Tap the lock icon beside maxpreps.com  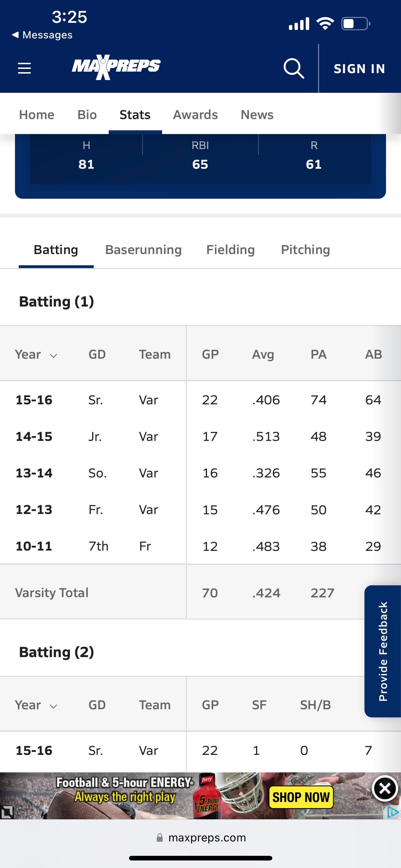160,837
